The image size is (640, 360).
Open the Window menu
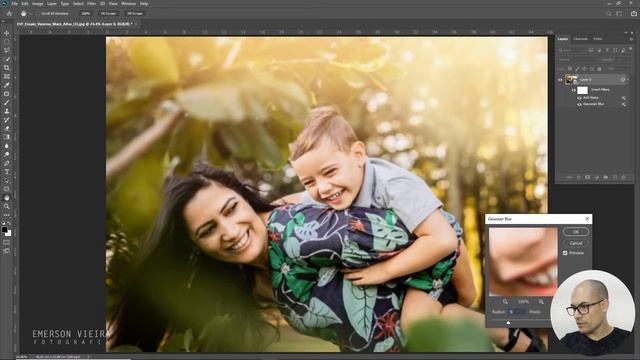click(128, 4)
